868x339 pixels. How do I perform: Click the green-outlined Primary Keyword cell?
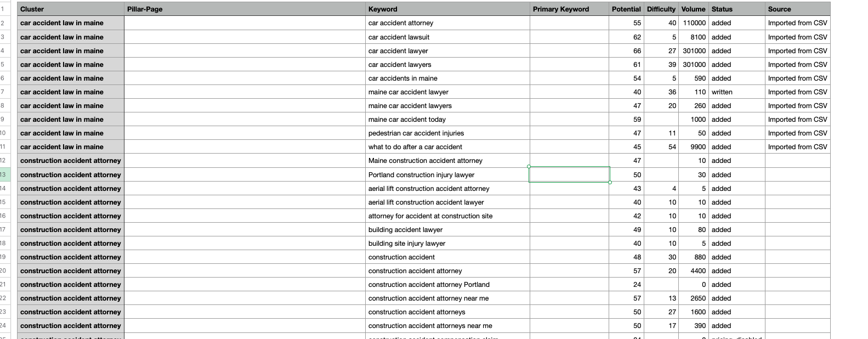[569, 175]
